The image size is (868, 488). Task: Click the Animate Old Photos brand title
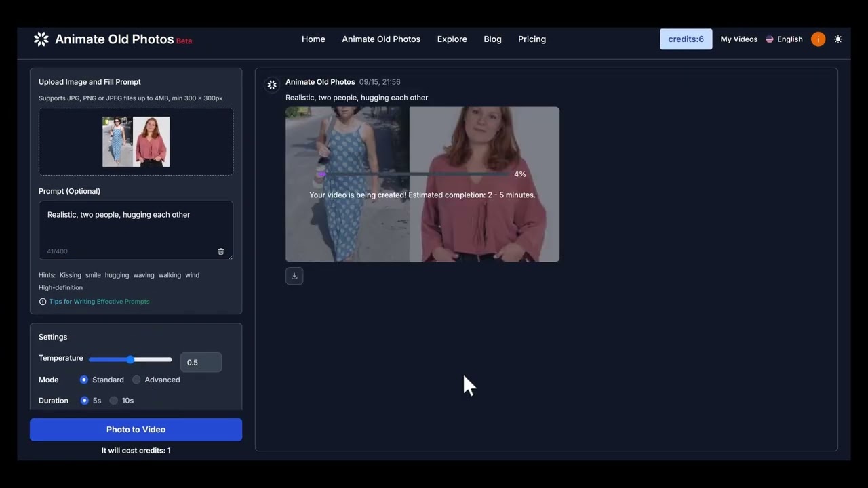[114, 39]
